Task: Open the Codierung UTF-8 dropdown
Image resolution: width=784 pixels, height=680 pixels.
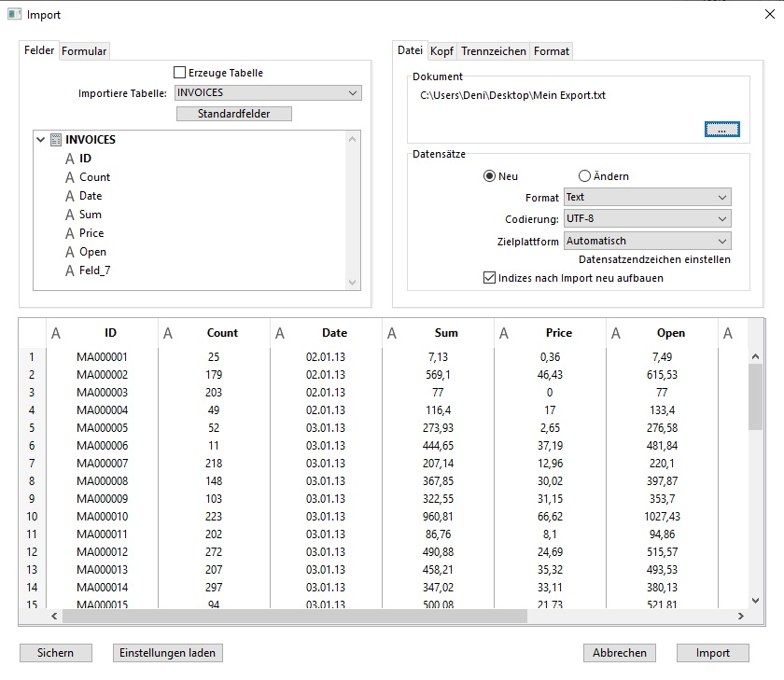Action: point(647,219)
